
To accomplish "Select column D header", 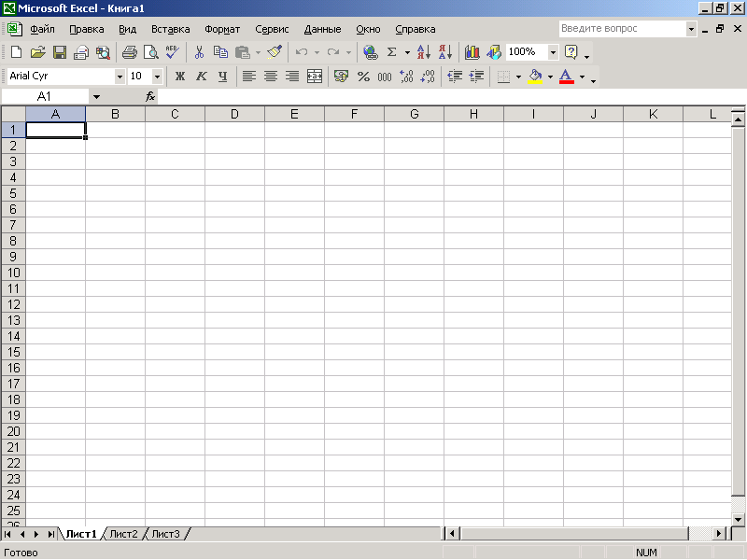I will [234, 114].
